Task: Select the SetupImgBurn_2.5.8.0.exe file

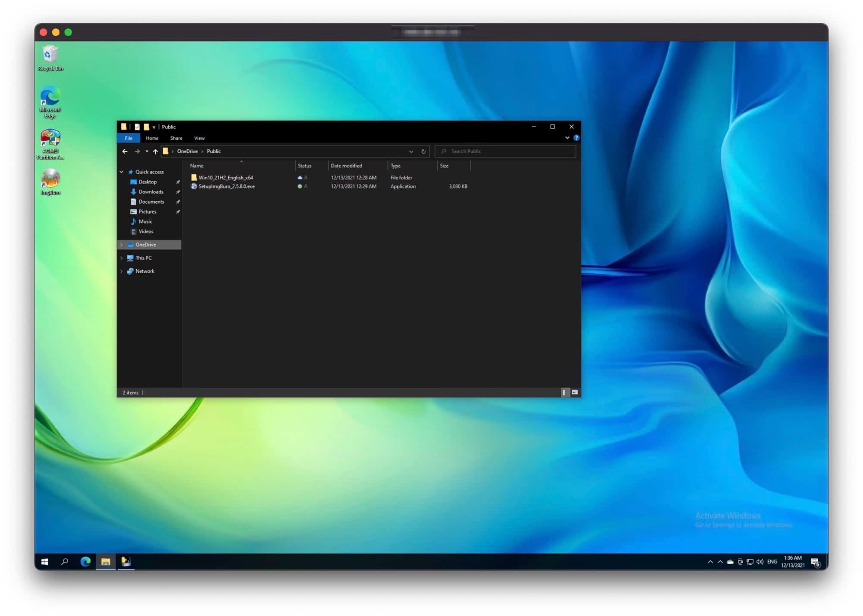Action: click(x=227, y=187)
